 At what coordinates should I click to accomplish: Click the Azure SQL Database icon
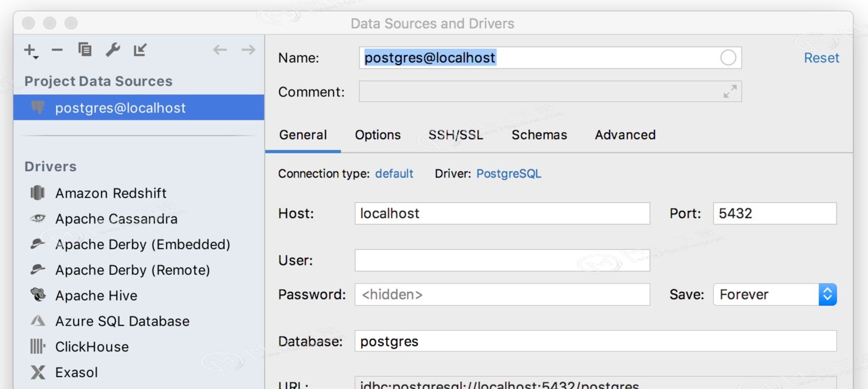click(x=38, y=321)
